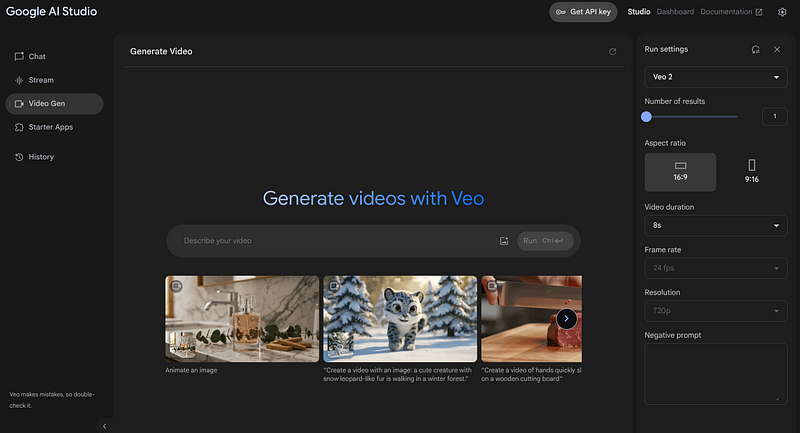
Task: Click the Starter Apps icon
Action: coord(19,127)
